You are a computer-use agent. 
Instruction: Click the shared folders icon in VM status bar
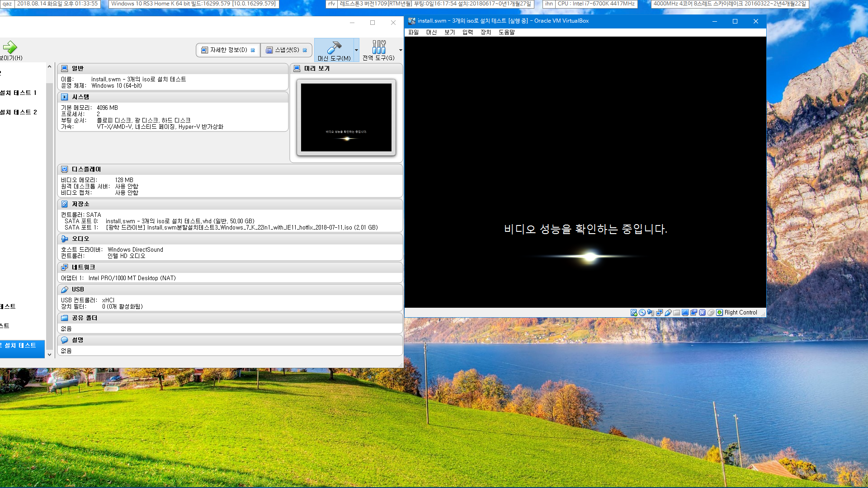(677, 312)
